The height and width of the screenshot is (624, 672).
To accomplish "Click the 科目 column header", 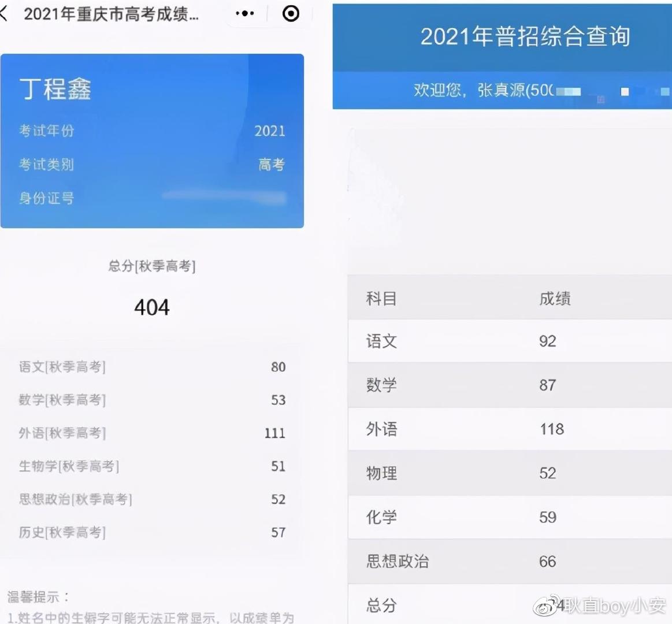I will coord(381,299).
